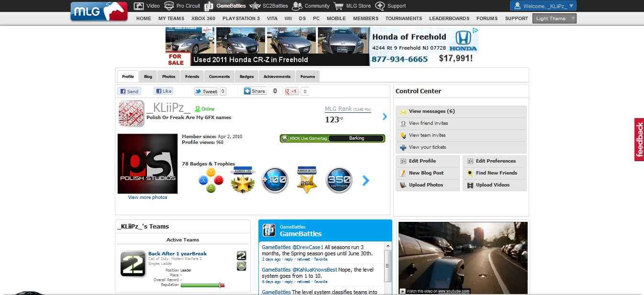Image resolution: width=644 pixels, height=295 pixels.
Task: Open the Video section icon
Action: tap(139, 6)
